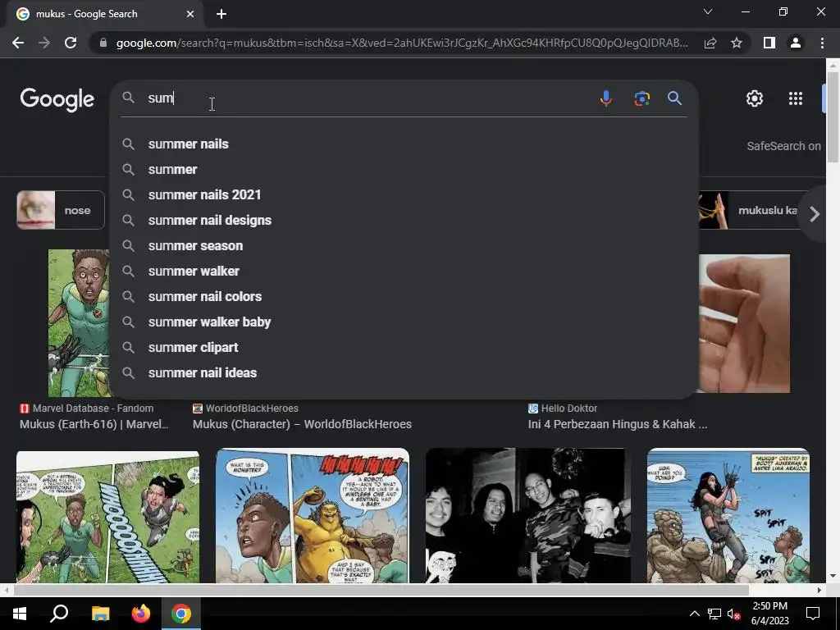The width and height of the screenshot is (840, 630).
Task: Open the clock showing 2:50 PM
Action: (x=769, y=614)
